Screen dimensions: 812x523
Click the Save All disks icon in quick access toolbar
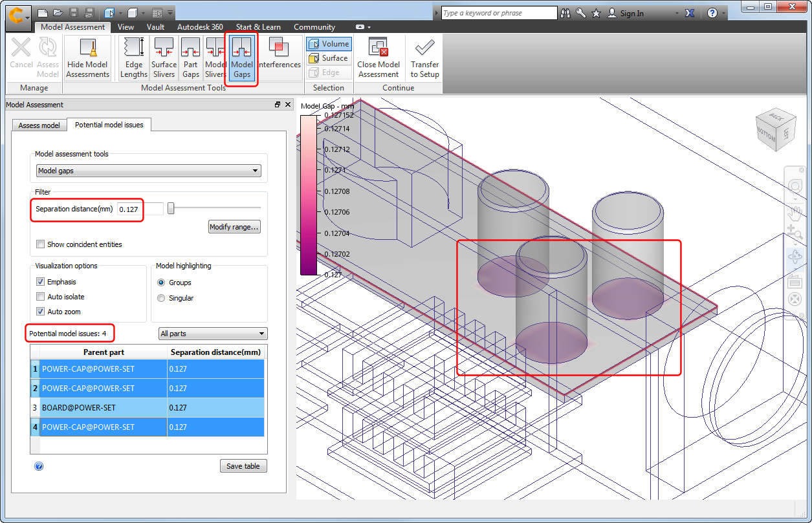coord(89,13)
